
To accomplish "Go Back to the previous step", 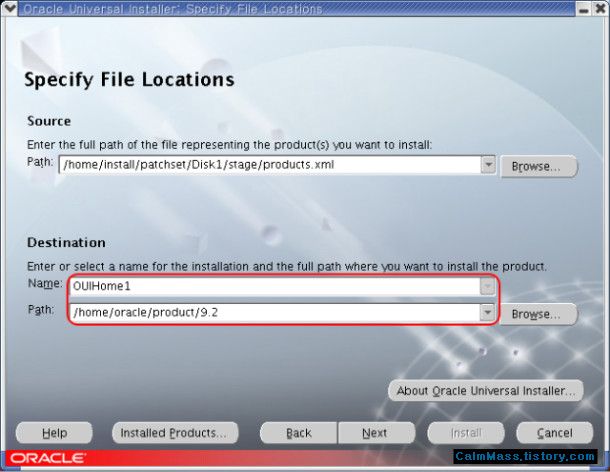I will pyautogui.click(x=298, y=433).
